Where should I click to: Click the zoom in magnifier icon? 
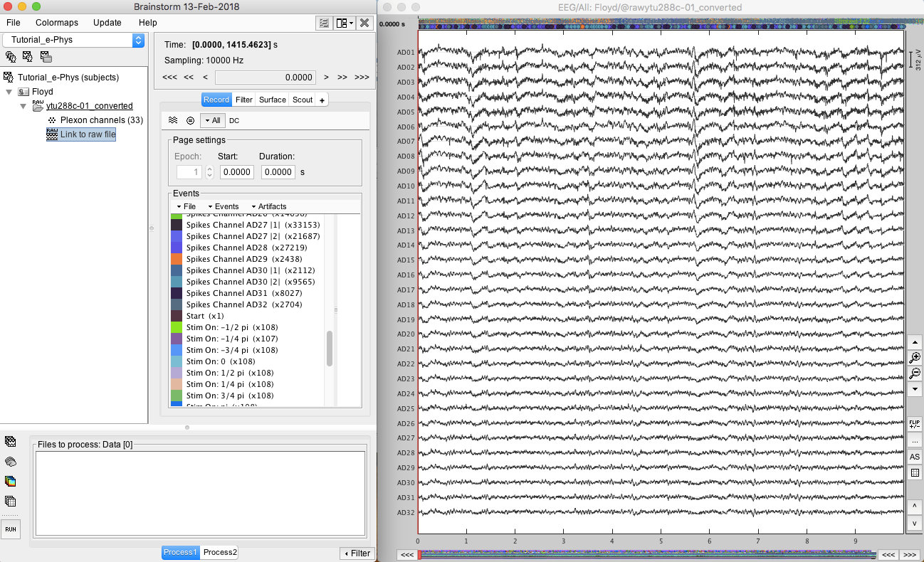point(915,359)
